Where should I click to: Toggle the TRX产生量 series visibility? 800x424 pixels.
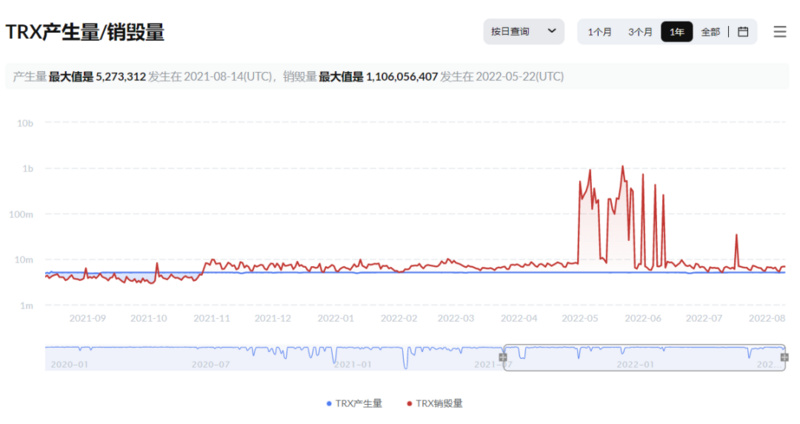[358, 403]
